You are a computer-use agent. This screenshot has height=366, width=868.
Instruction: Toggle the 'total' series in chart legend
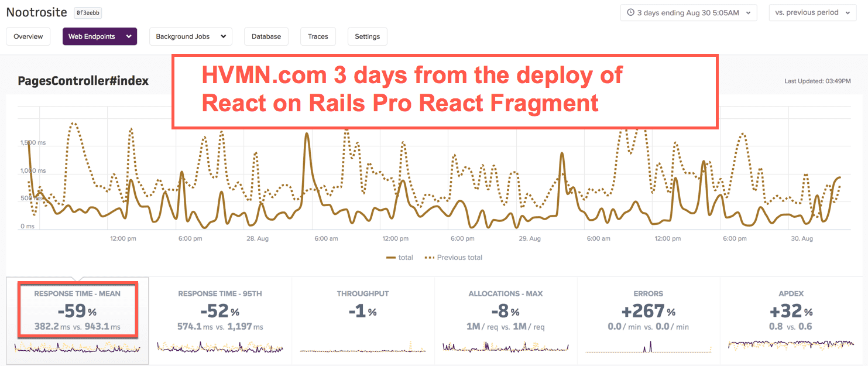pos(400,257)
